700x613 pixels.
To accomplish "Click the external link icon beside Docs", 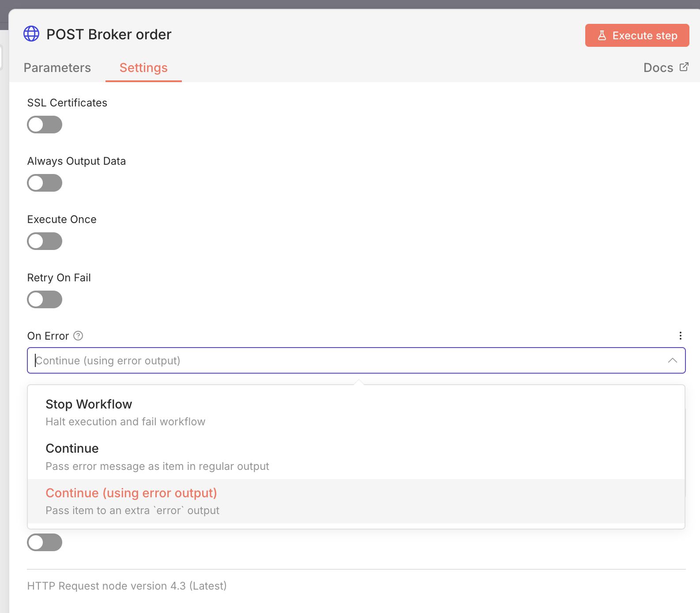I will tap(684, 67).
